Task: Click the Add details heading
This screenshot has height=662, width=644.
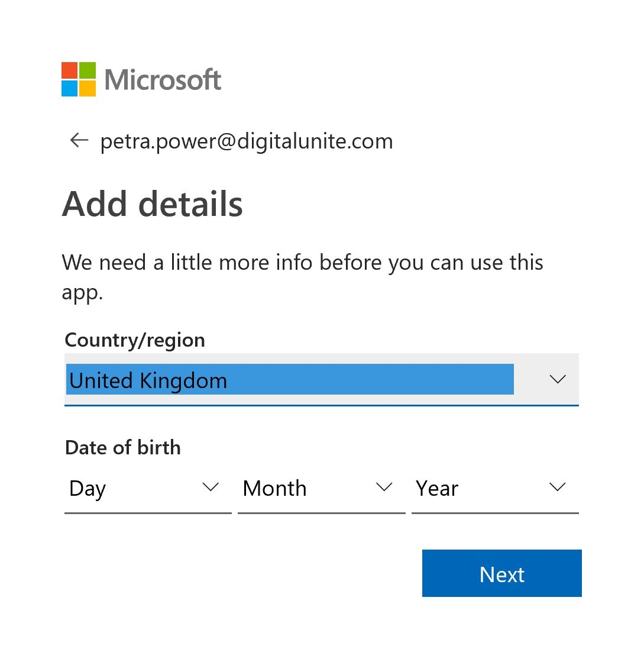Action: (153, 204)
